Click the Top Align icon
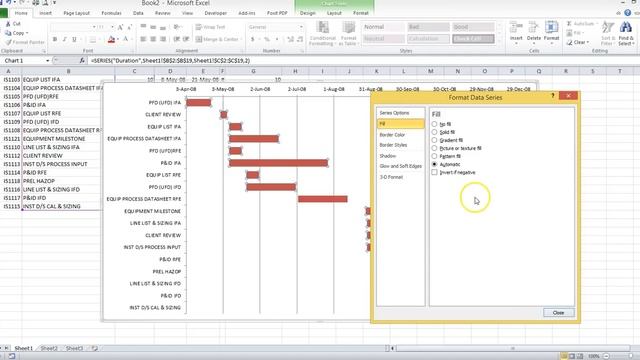640x360 pixels. (143, 27)
